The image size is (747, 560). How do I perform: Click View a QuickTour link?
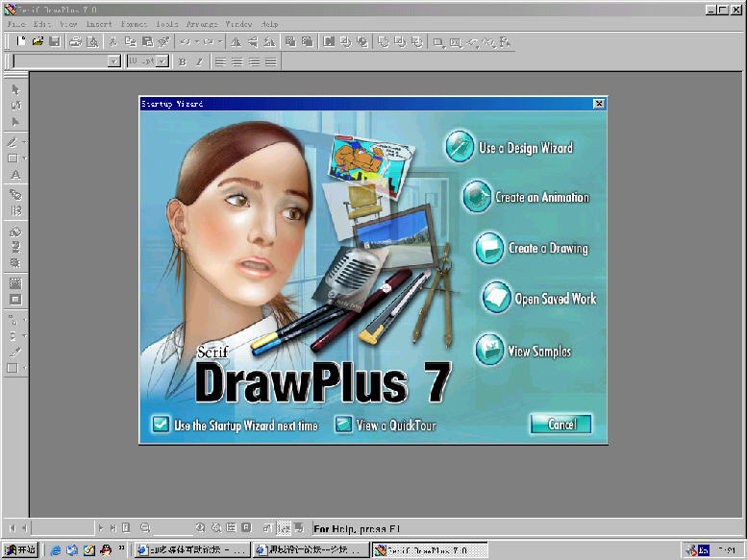(x=396, y=425)
